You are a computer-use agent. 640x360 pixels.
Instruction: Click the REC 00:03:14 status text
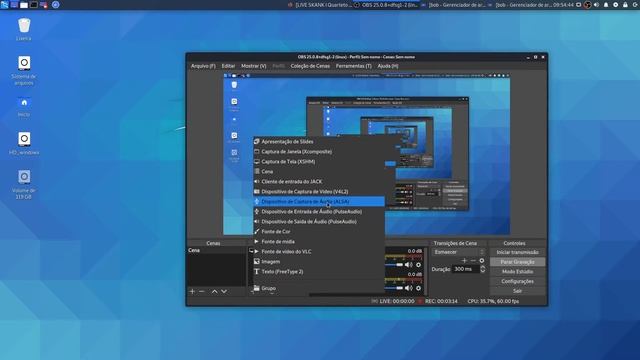[x=441, y=301]
